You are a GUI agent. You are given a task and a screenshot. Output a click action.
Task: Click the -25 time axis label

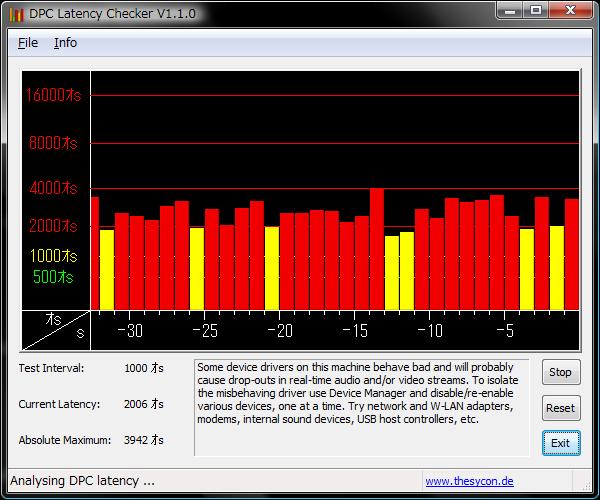click(x=205, y=331)
